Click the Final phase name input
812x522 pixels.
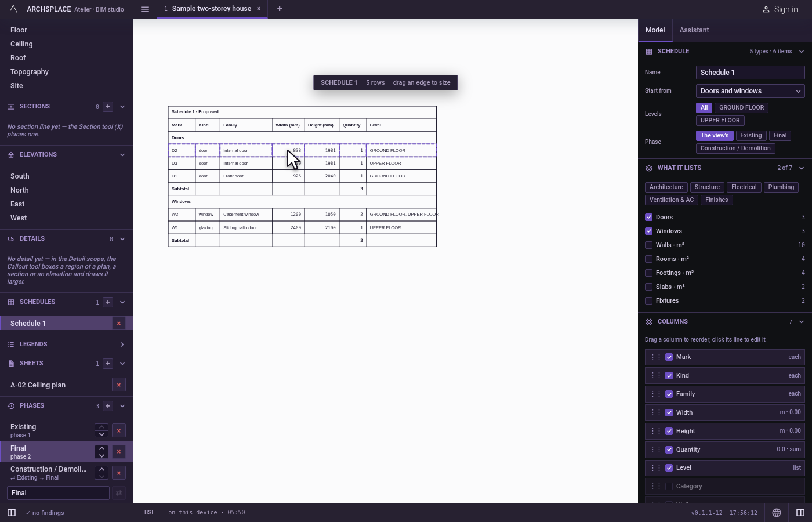point(58,493)
